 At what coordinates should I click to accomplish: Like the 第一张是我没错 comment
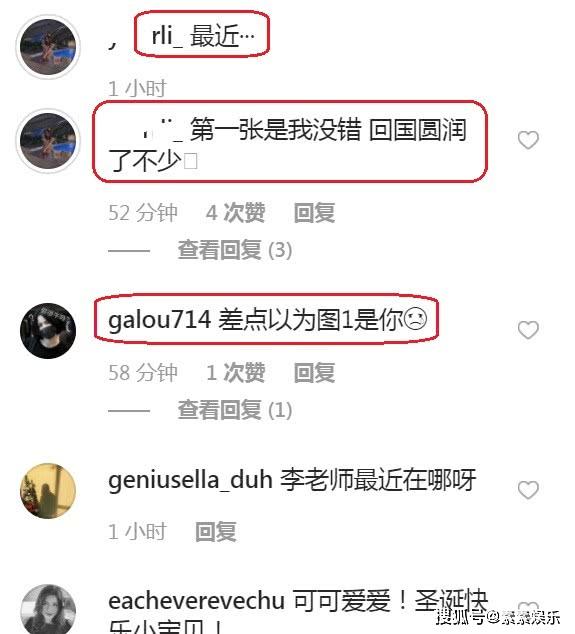tap(528, 140)
